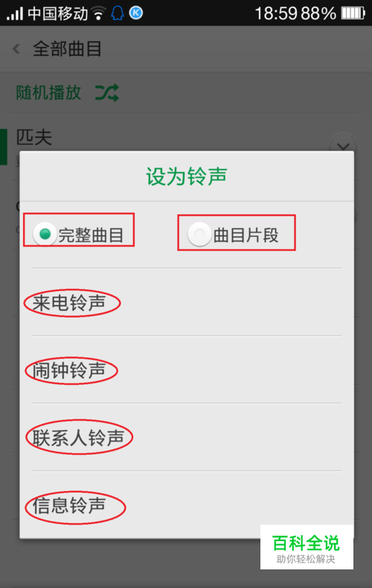Choose 闹钟铃声 option

(x=187, y=370)
